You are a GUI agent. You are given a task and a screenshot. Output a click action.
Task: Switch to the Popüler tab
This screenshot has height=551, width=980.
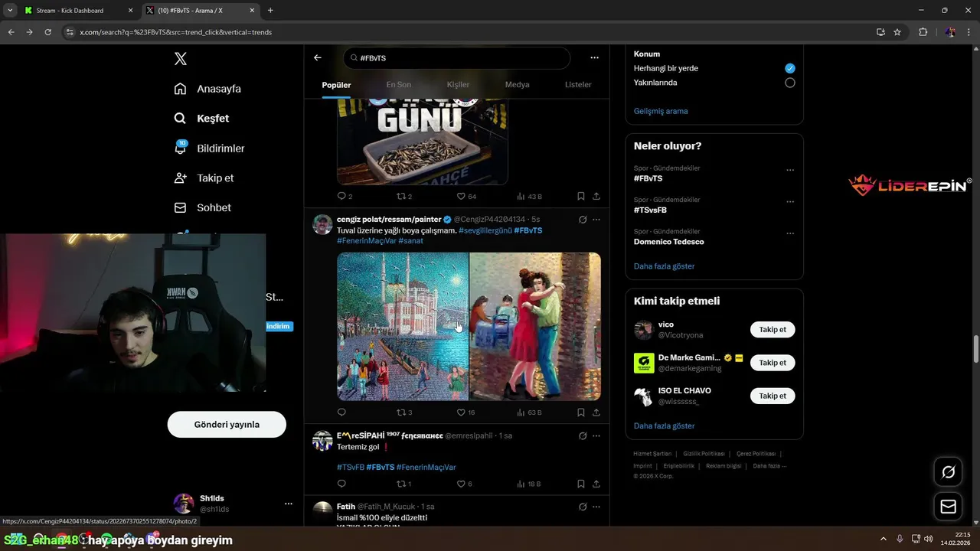coord(336,85)
